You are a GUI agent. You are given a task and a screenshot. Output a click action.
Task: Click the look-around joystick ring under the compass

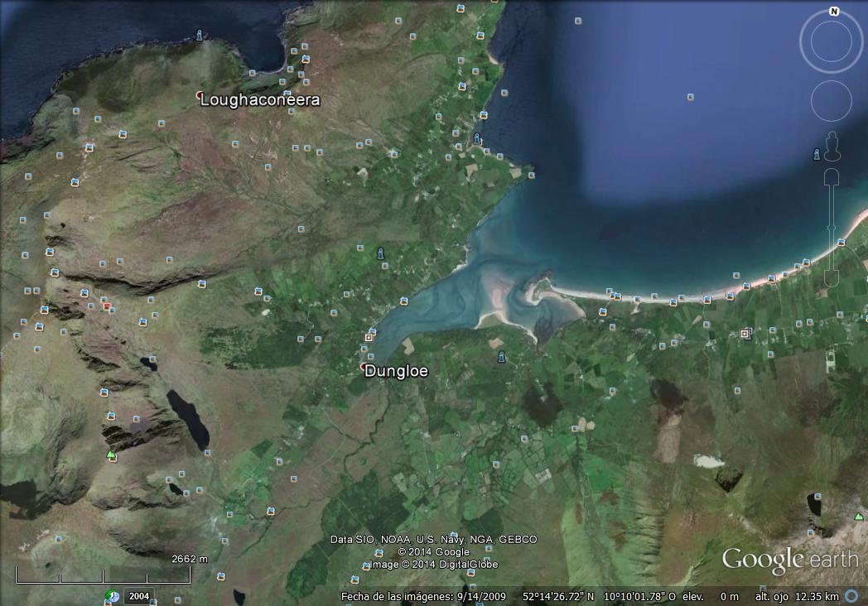831,42
